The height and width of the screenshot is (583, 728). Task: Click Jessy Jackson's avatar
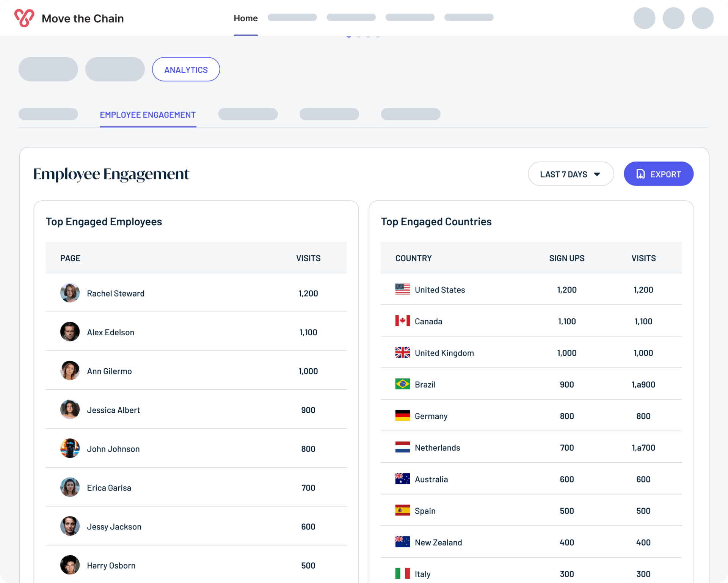click(70, 526)
